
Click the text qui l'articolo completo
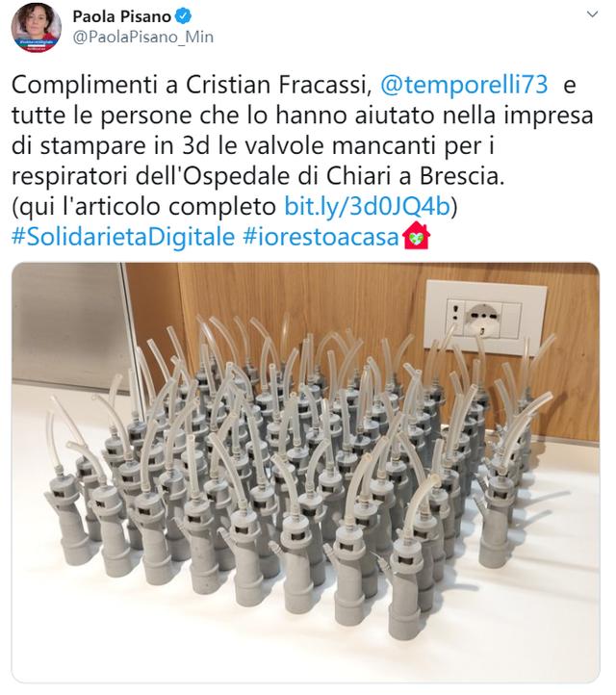point(146,206)
